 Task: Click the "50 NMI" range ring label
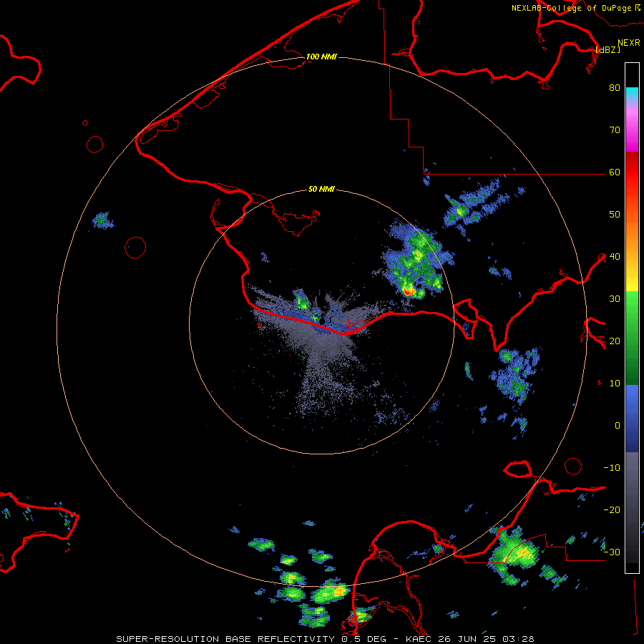click(x=321, y=190)
